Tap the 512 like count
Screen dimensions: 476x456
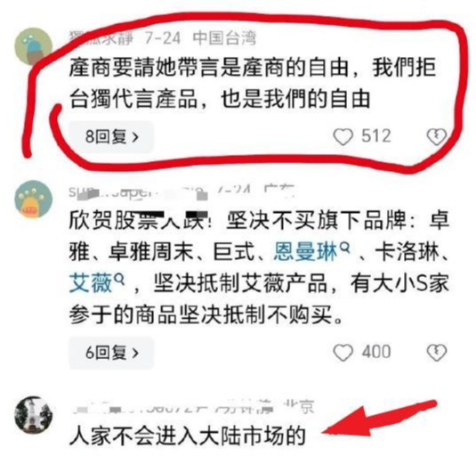(x=375, y=136)
